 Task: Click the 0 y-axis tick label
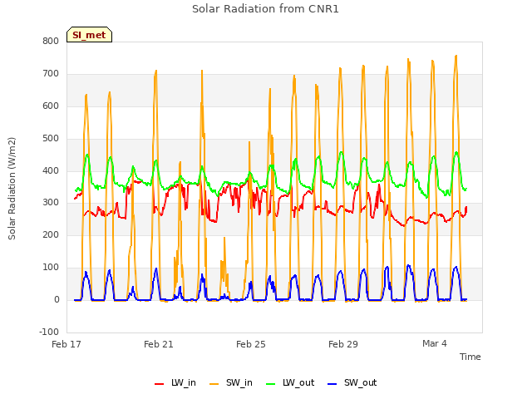click(57, 300)
